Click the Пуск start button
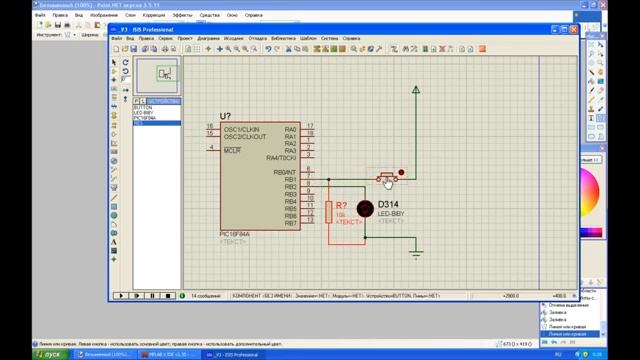This screenshot has height=360, width=640. click(x=50, y=355)
